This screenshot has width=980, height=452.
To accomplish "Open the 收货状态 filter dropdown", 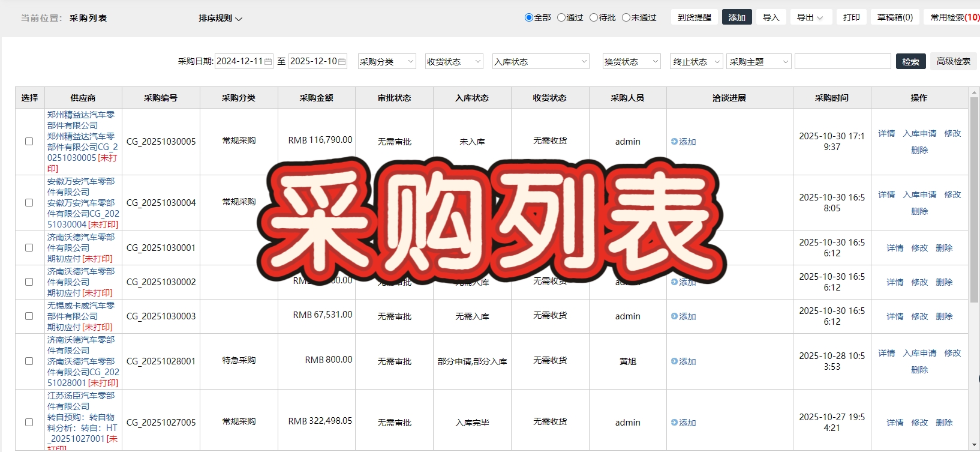I will (454, 62).
